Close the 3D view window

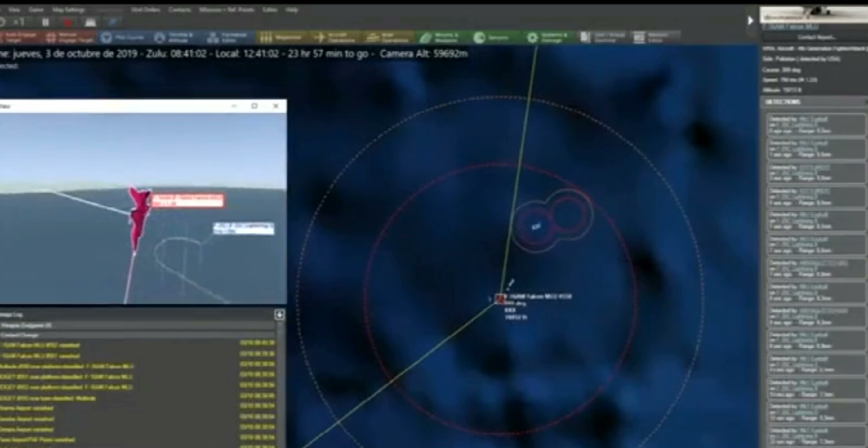coord(276,106)
